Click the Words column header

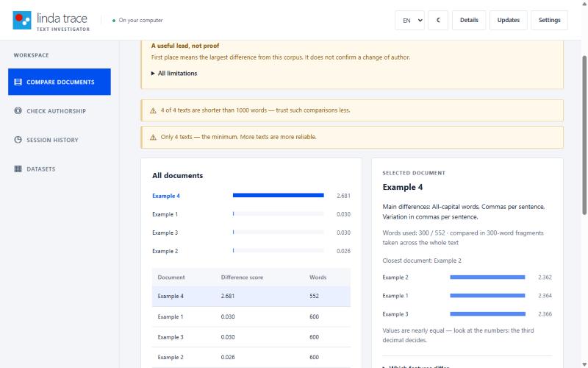point(318,277)
